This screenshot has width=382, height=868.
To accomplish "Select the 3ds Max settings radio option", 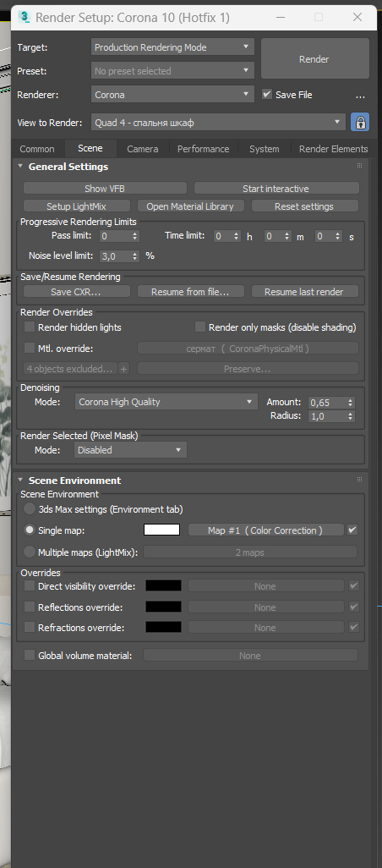I will (x=30, y=508).
